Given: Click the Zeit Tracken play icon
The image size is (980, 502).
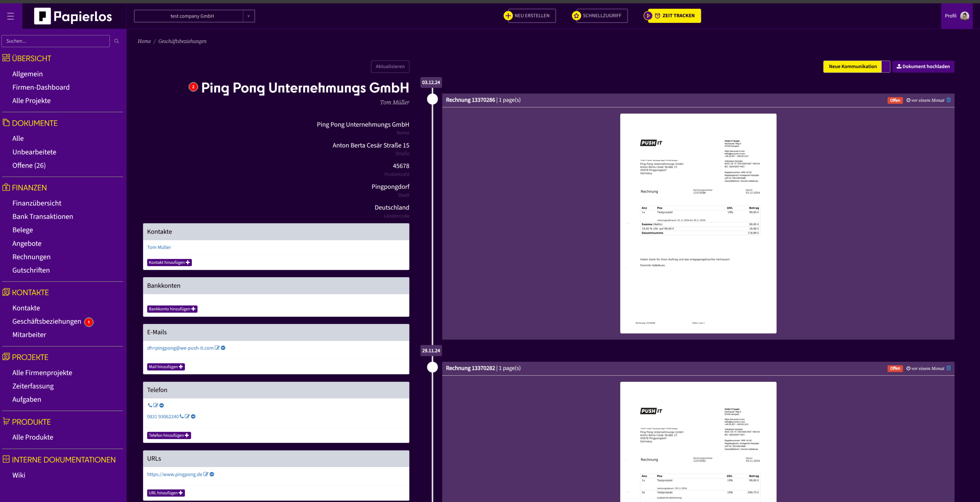Looking at the screenshot, I should (x=648, y=16).
